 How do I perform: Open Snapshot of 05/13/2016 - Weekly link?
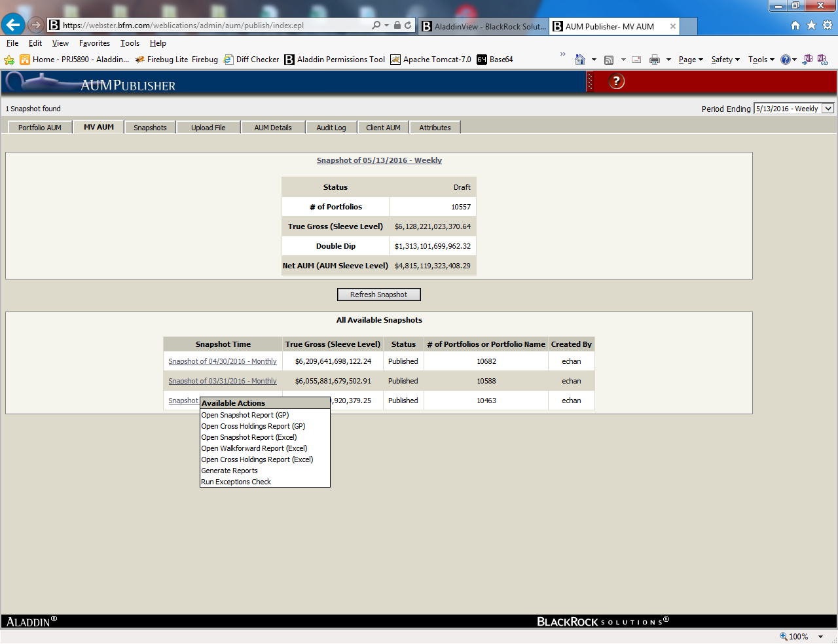click(379, 160)
